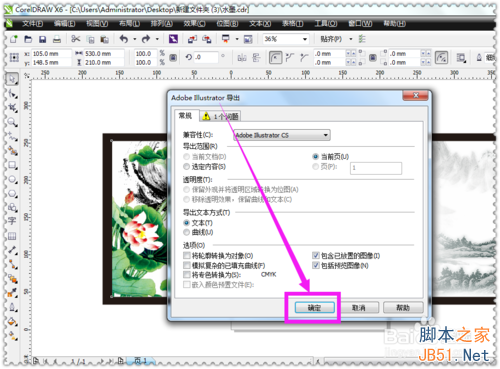Select the 页1 page tab
Image resolution: width=500 pixels, height=369 pixels.
(140, 361)
